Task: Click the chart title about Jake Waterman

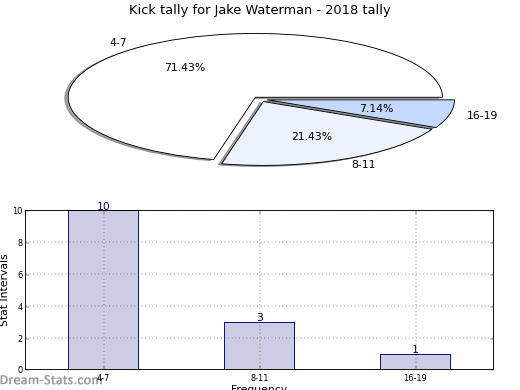Action: (260, 10)
